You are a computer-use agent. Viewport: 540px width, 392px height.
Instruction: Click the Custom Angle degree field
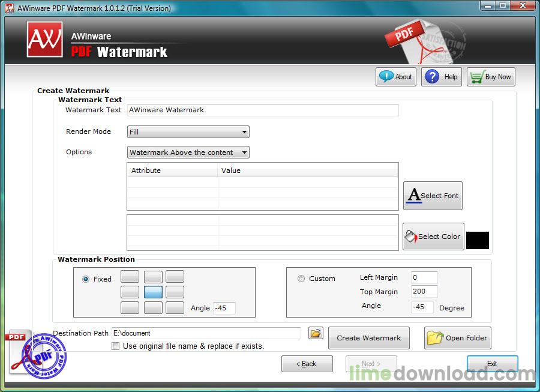pos(422,307)
